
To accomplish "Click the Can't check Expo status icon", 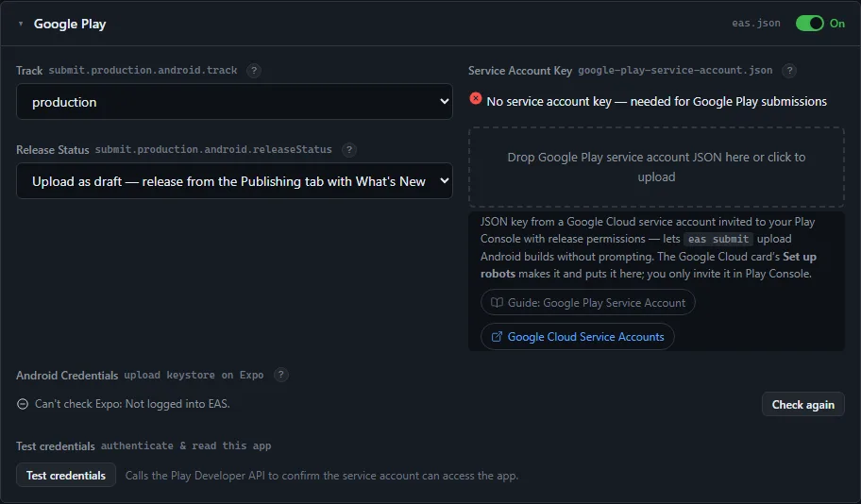I will (23, 404).
